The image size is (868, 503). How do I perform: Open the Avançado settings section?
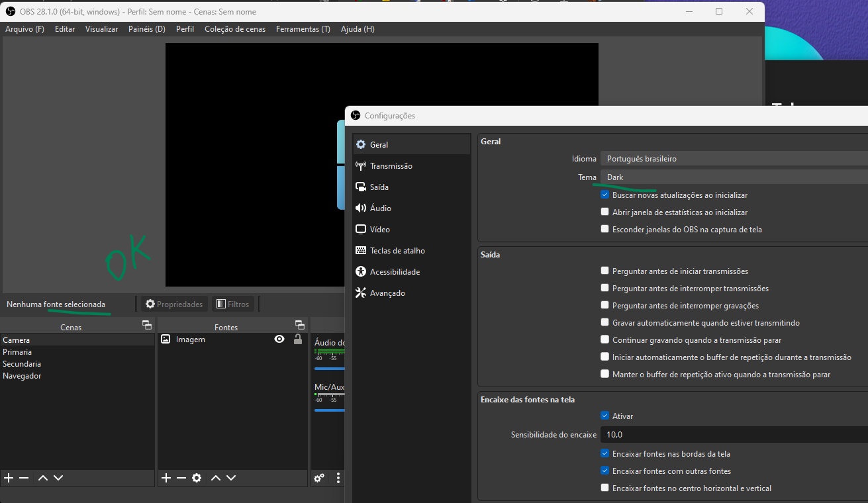386,293
